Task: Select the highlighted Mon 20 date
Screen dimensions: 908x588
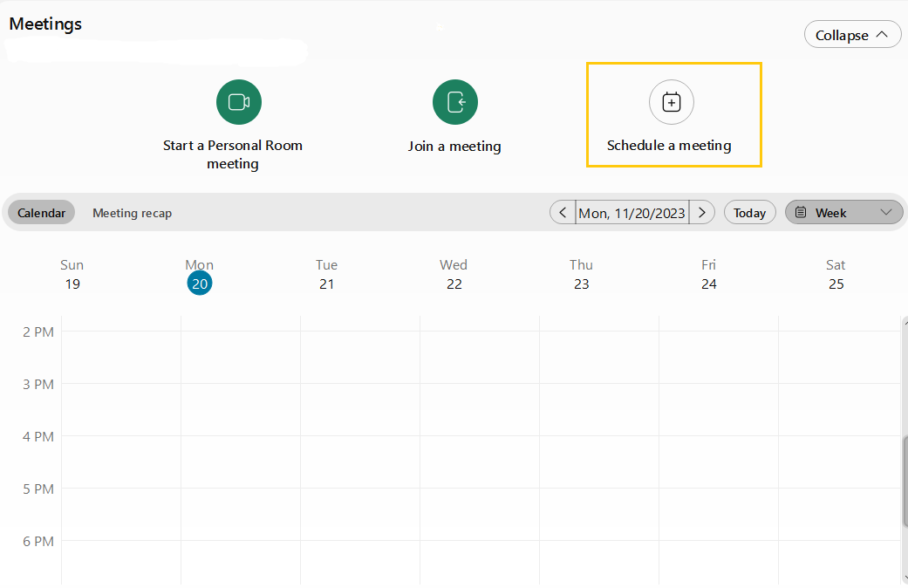Action: click(199, 284)
